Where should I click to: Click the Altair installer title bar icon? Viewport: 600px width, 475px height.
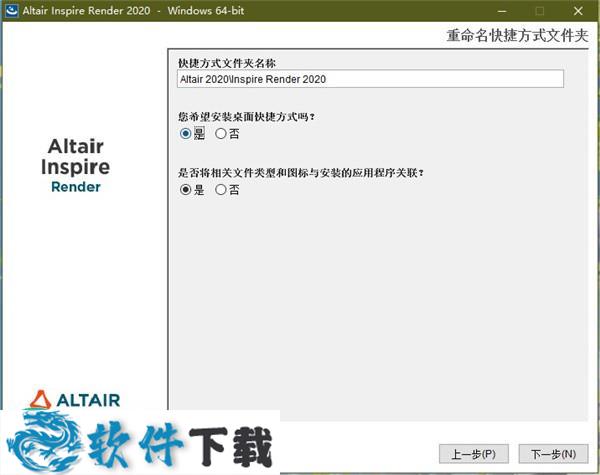(11, 10)
